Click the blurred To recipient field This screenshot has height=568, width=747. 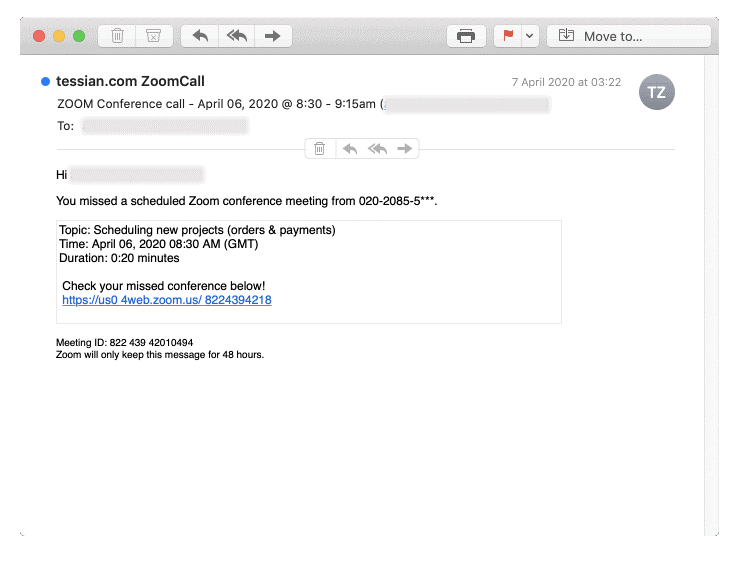165,126
